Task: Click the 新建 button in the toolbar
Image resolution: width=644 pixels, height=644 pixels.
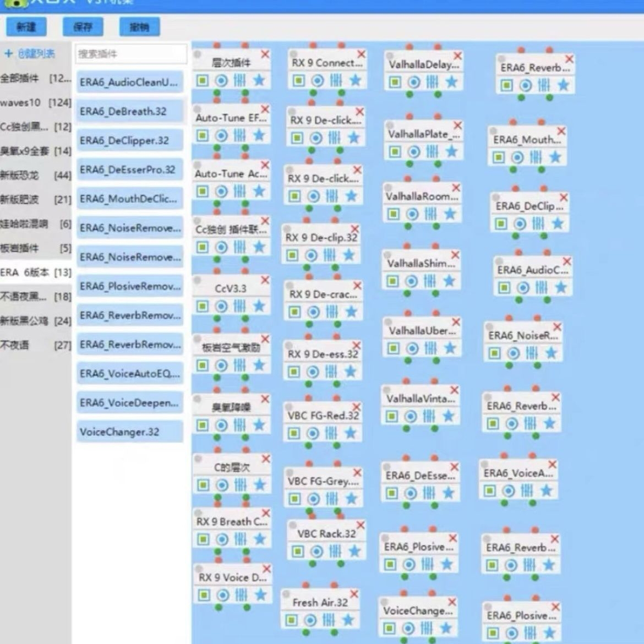Action: pyautogui.click(x=26, y=27)
